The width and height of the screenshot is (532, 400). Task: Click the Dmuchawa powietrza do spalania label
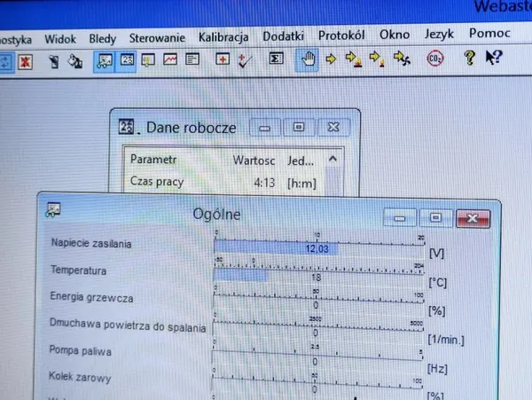coord(128,325)
